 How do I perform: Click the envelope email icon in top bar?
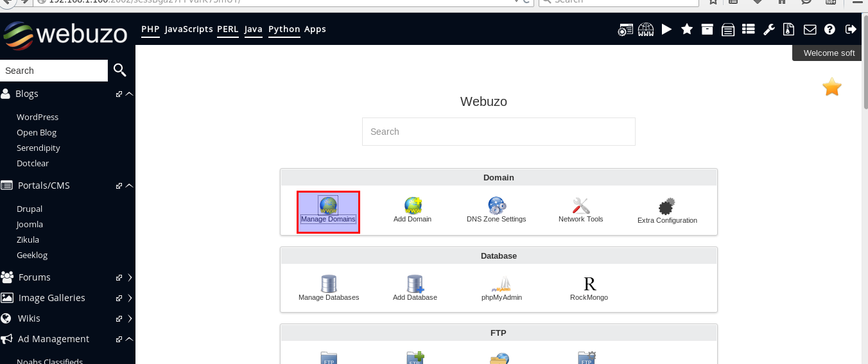[810, 30]
